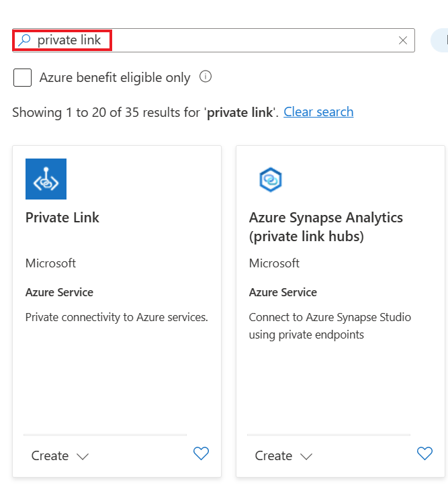The image size is (448, 485).
Task: Expand Create dropdown arrow on Synapse card
Action: point(306,456)
